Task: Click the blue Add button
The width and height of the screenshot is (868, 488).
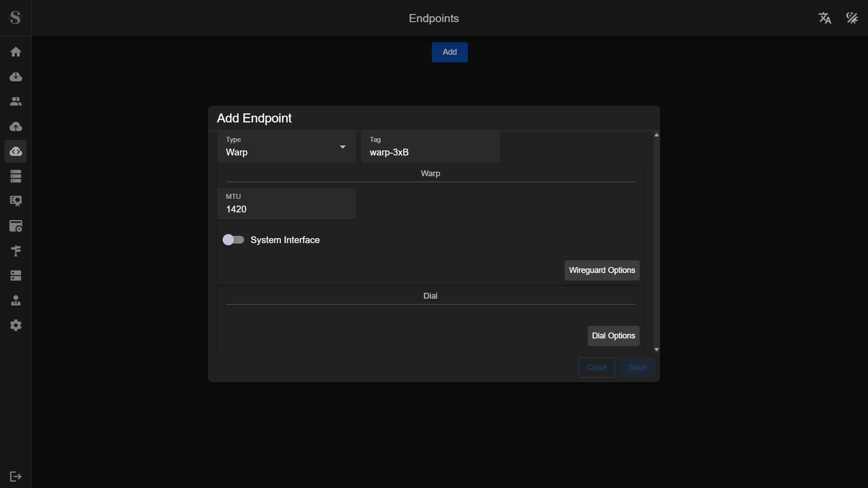Action: tap(449, 52)
